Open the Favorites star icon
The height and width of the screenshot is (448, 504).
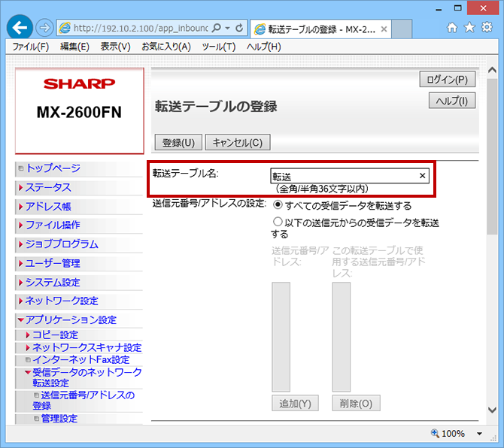[469, 28]
